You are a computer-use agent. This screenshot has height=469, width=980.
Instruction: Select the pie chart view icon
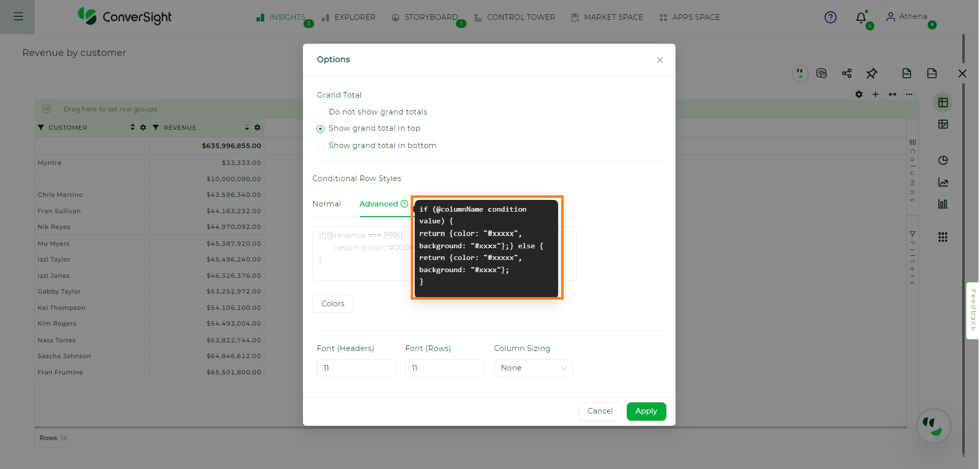pos(943,160)
